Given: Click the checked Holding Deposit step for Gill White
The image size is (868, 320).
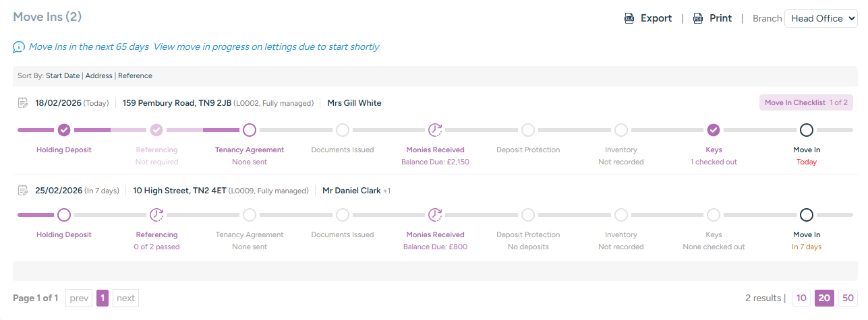Looking at the screenshot, I should [64, 130].
